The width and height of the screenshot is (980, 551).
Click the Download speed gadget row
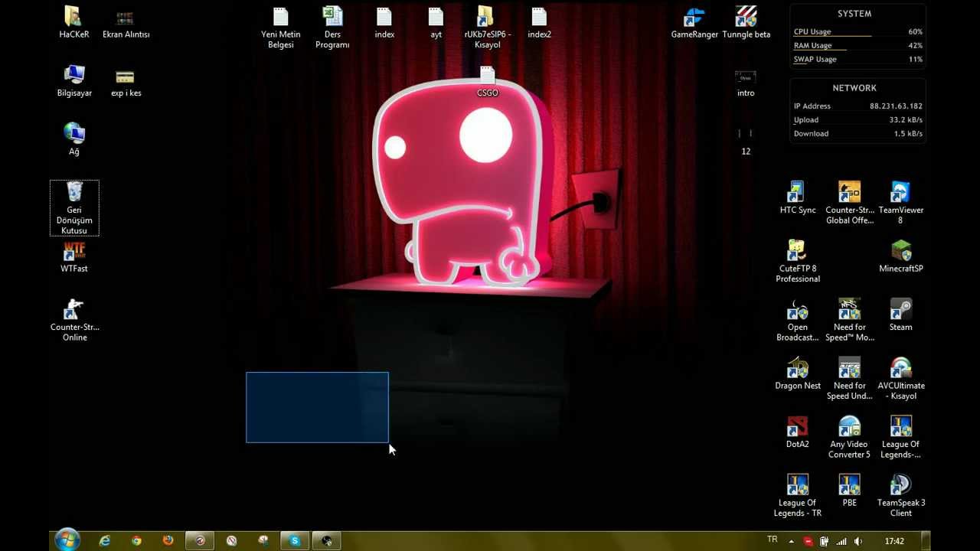(857, 134)
